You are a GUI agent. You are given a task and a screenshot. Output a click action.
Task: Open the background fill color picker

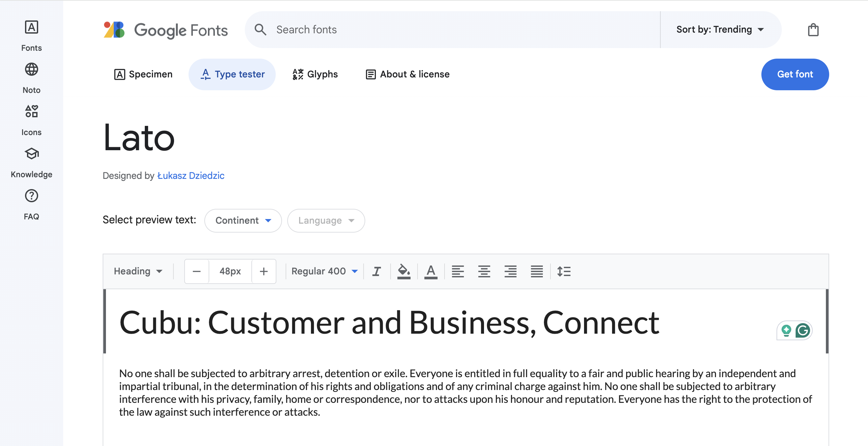tap(404, 271)
